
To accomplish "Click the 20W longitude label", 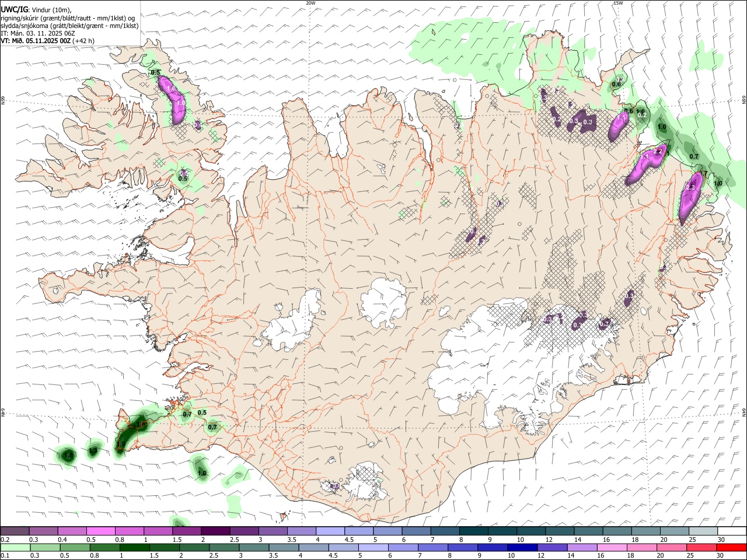I will coord(310,3).
